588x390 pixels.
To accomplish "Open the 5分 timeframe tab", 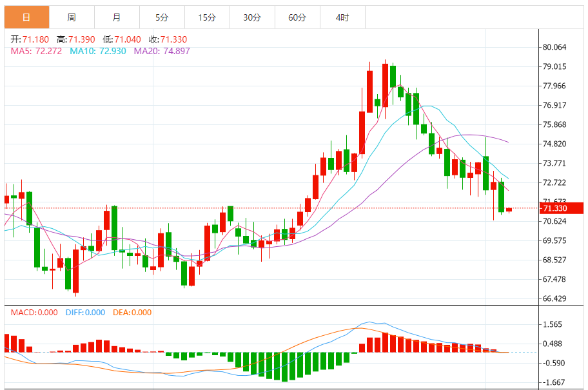I will (x=162, y=17).
